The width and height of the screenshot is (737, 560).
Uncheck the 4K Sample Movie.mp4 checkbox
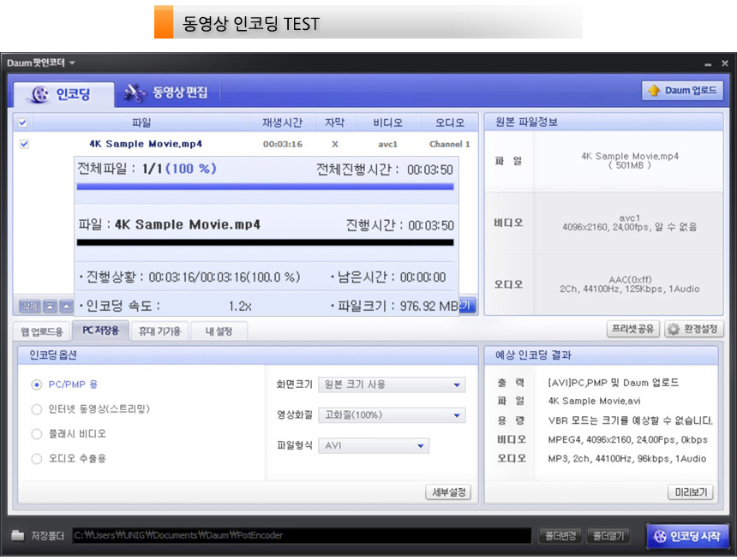pyautogui.click(x=24, y=144)
